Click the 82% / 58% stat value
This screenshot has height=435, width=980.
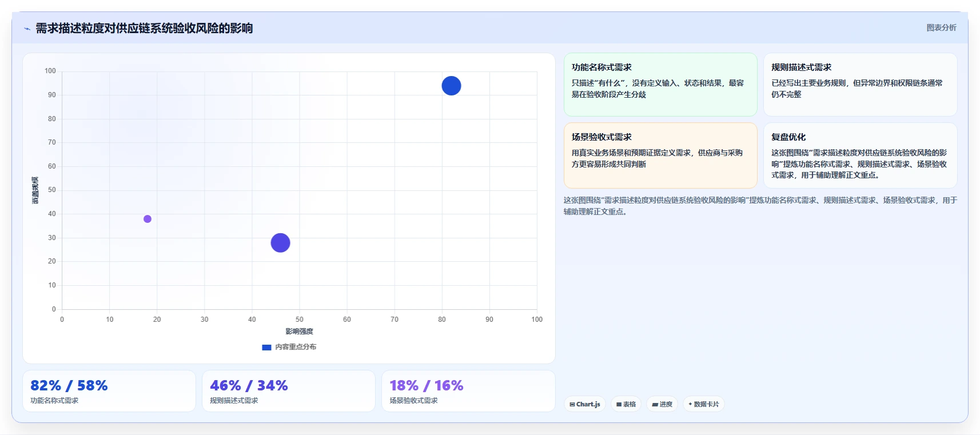pyautogui.click(x=69, y=385)
